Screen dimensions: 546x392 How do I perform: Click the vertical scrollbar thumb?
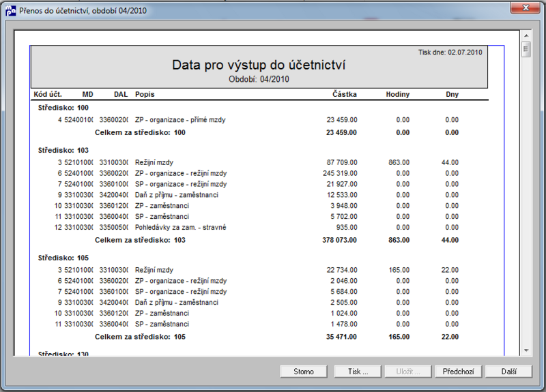pos(526,49)
